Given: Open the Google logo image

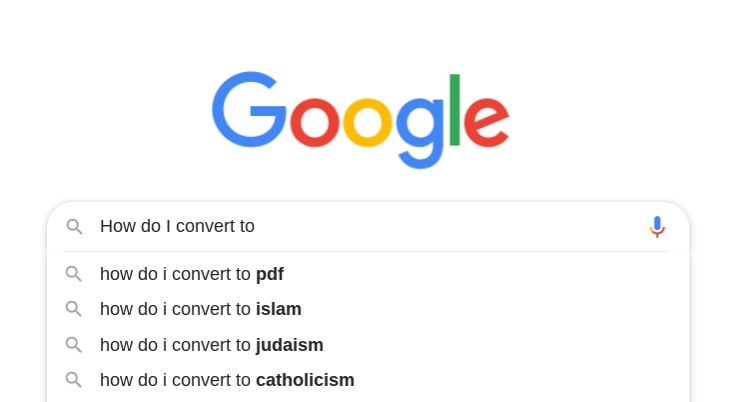Looking at the screenshot, I should click(360, 120).
